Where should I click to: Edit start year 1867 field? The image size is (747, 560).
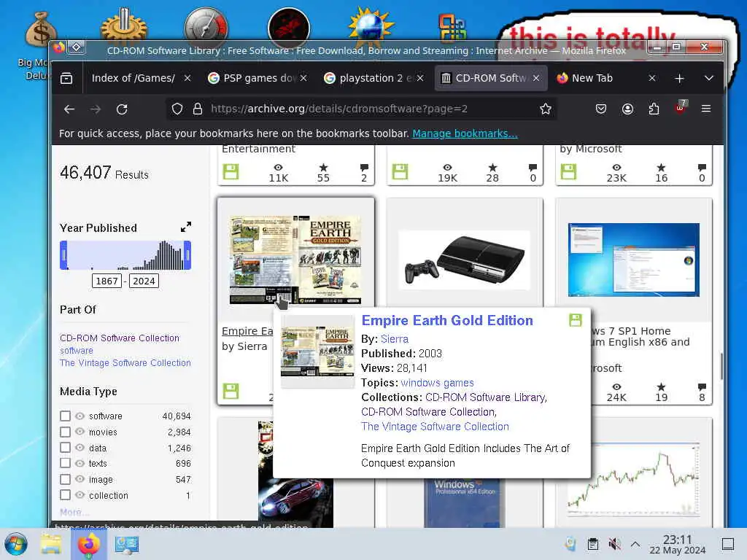point(107,281)
